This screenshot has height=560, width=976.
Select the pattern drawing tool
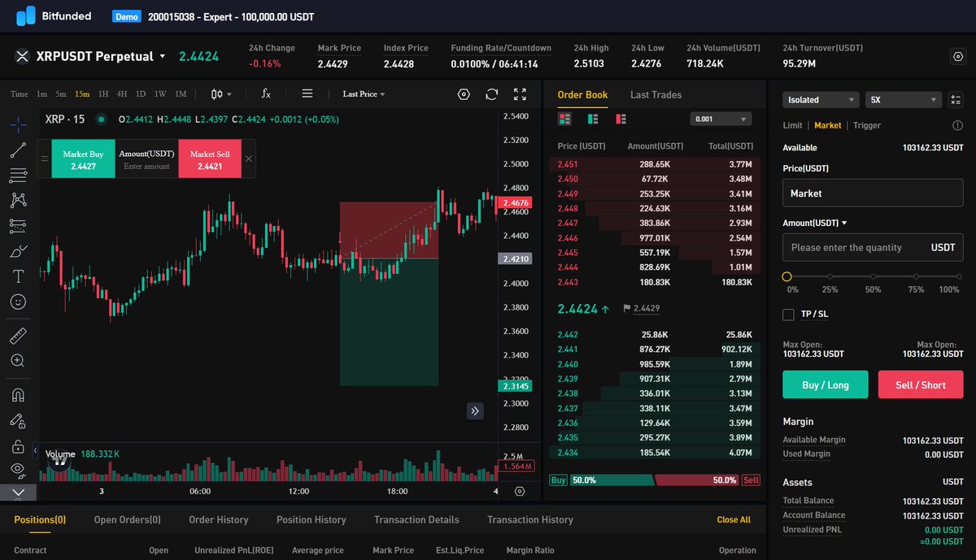[x=18, y=200]
